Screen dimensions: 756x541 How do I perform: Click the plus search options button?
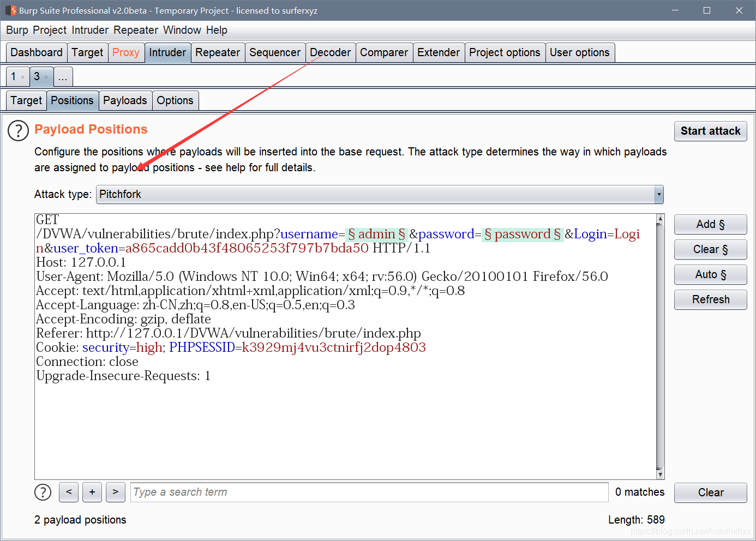[x=92, y=492]
